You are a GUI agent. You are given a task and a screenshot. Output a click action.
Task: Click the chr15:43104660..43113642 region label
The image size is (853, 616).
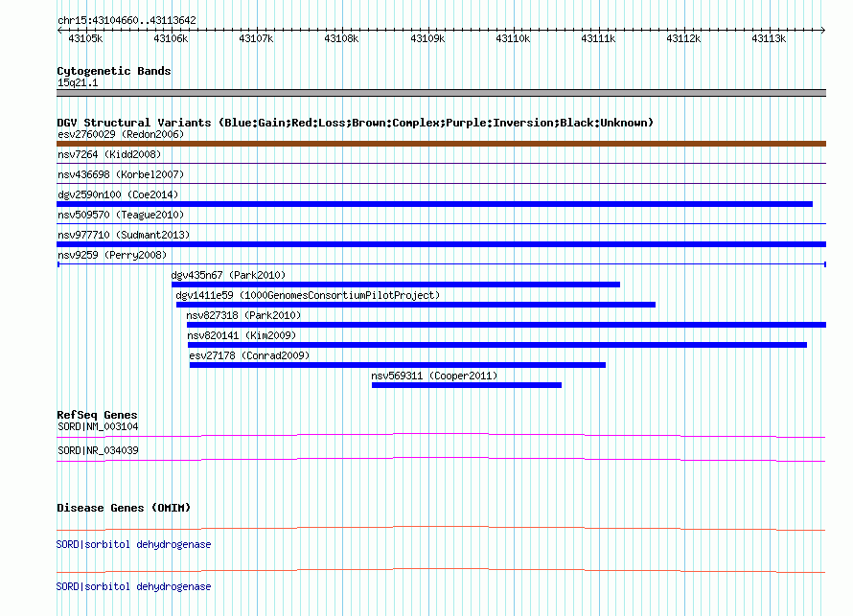click(x=127, y=20)
